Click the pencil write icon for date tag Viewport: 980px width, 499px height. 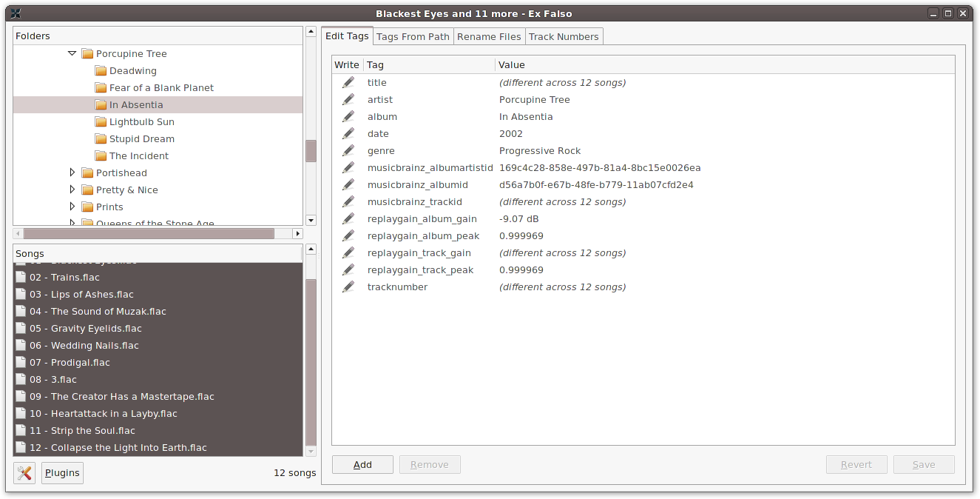(348, 133)
